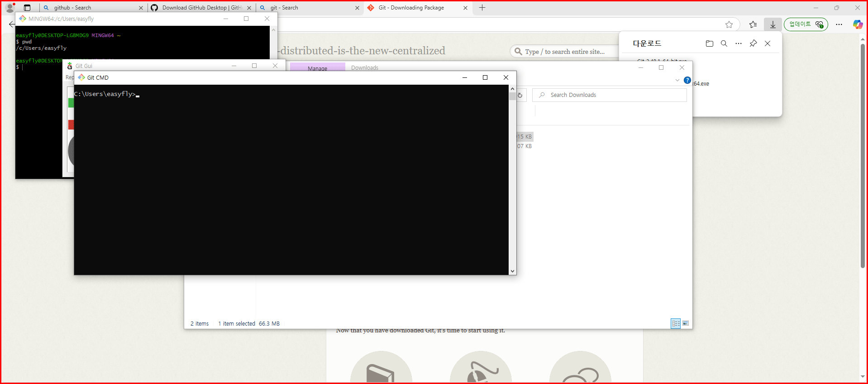The width and height of the screenshot is (868, 384).
Task: Minimize the Git CMD window
Action: [x=464, y=77]
